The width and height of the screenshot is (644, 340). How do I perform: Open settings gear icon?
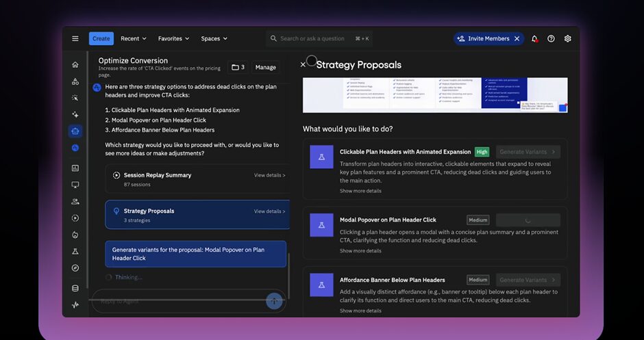(x=567, y=39)
